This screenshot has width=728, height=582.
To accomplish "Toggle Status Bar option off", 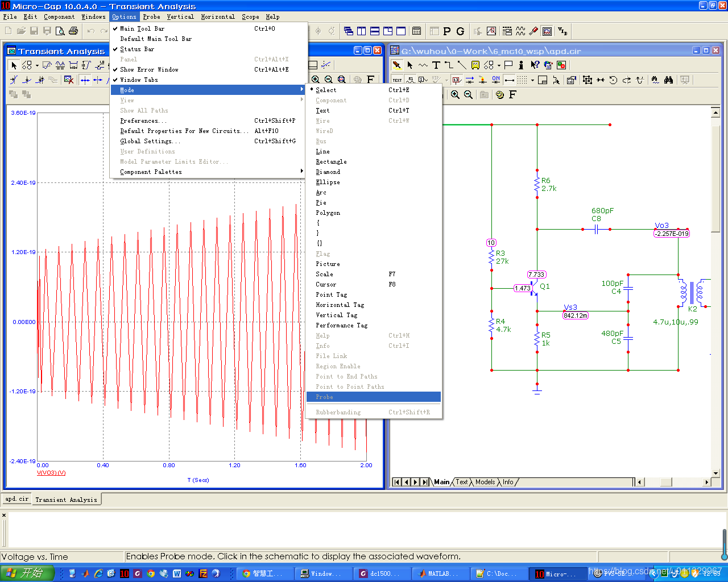I will tap(137, 49).
